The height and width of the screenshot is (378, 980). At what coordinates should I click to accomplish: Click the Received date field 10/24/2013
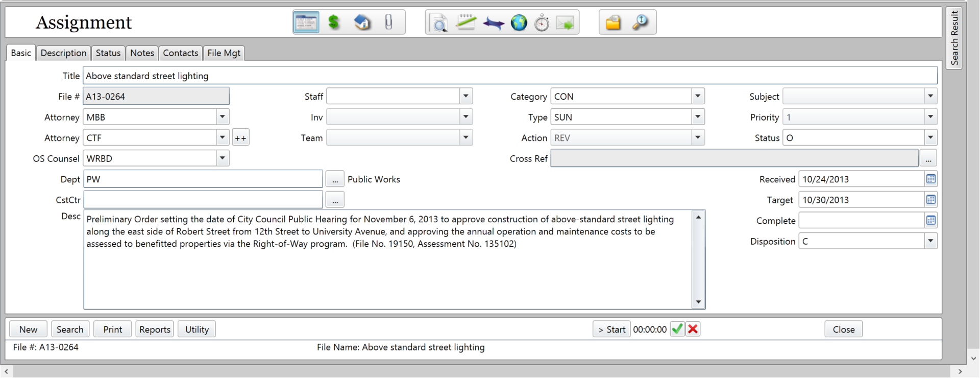pyautogui.click(x=862, y=179)
